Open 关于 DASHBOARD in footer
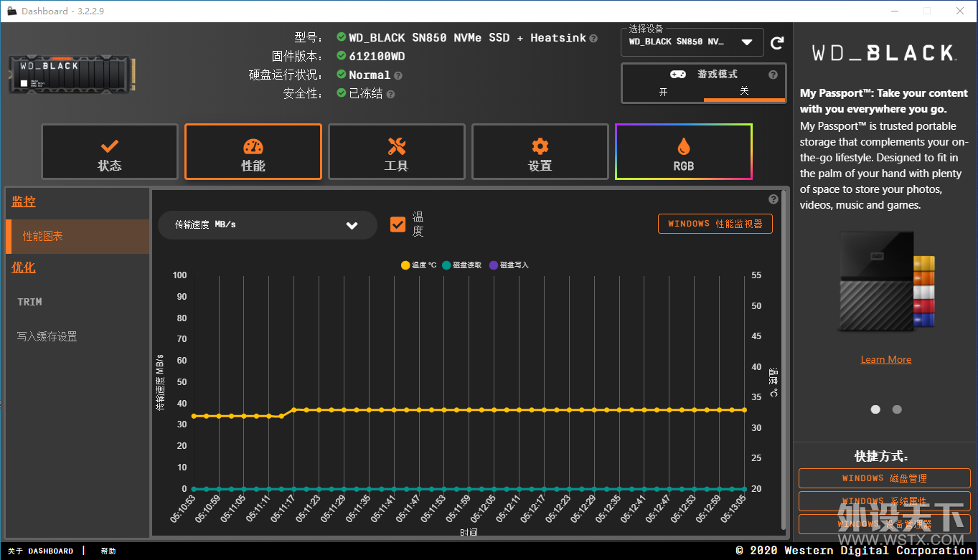Viewport: 978px width, 560px height. [x=40, y=551]
